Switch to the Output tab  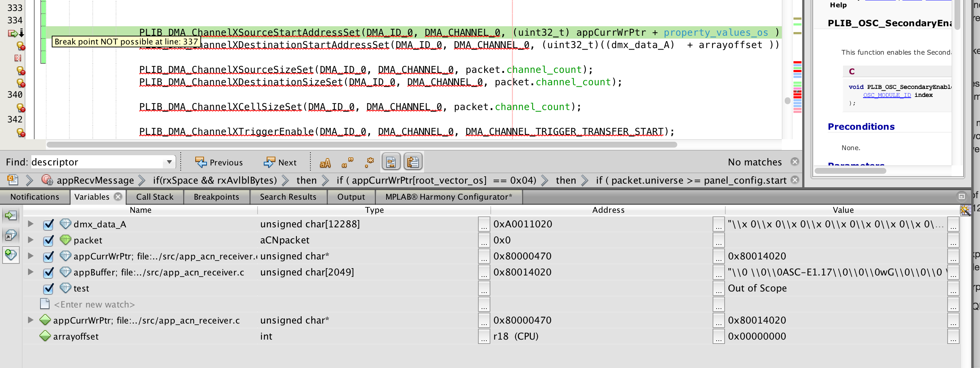tap(351, 197)
